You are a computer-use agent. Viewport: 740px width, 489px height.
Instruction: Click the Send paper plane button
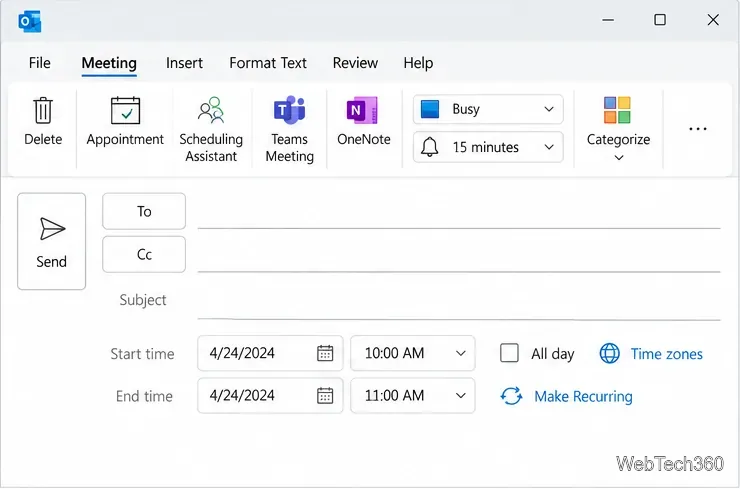coord(51,241)
